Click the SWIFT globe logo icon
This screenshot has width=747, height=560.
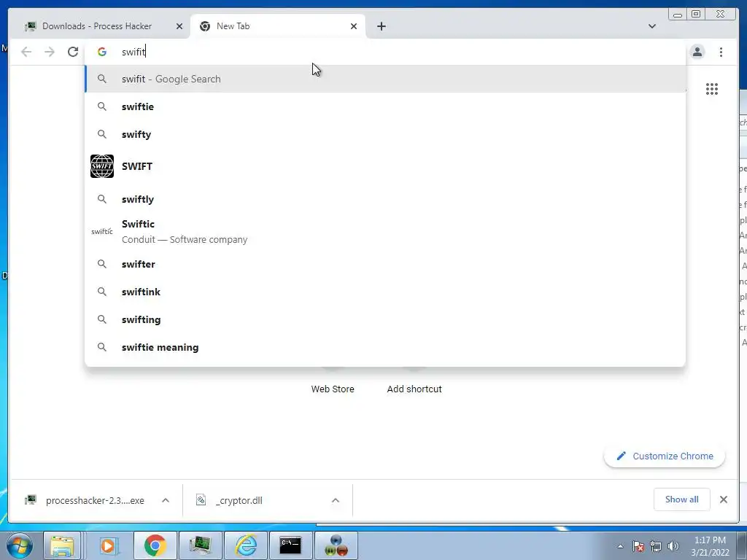point(102,166)
